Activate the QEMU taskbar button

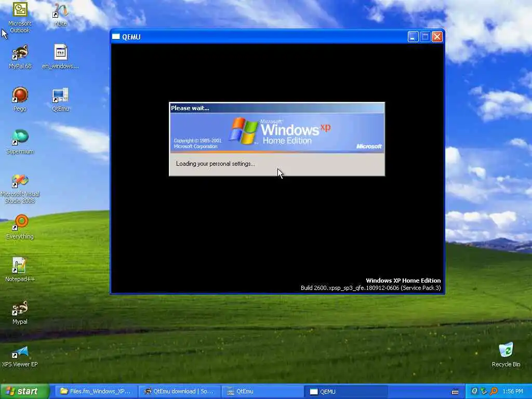pos(345,392)
